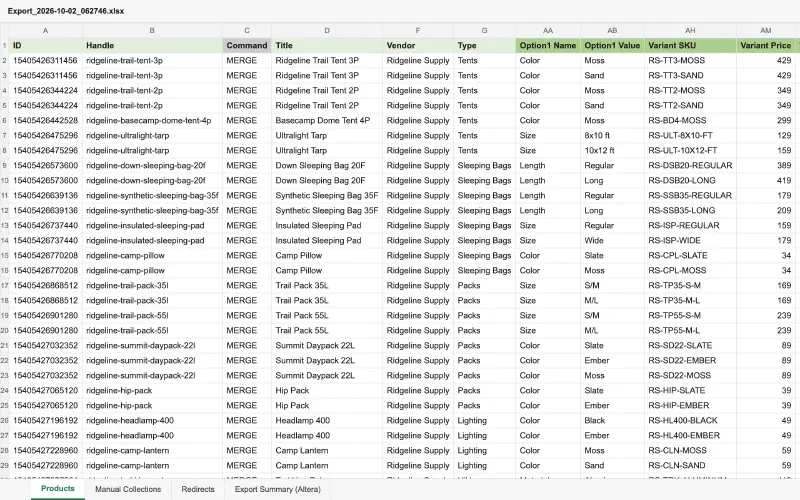Click file name Export_2026-10-02_062746.xlsx
This screenshot has width=800, height=500.
coord(66,11)
